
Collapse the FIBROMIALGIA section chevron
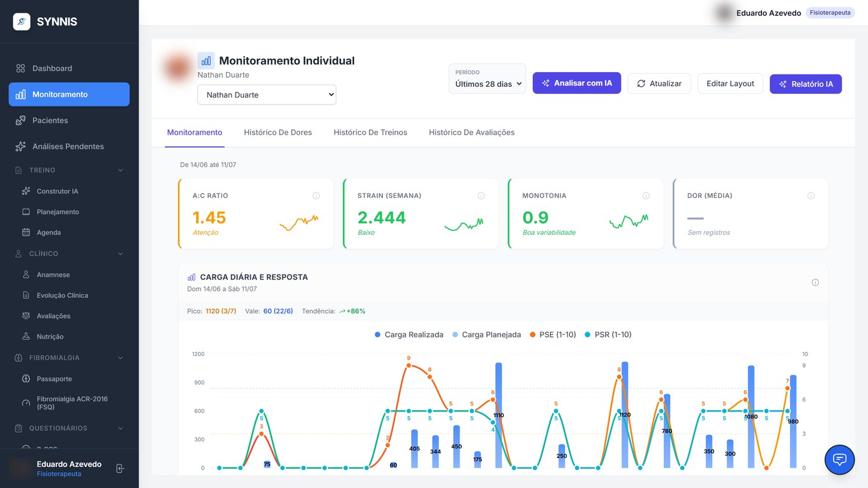point(121,358)
